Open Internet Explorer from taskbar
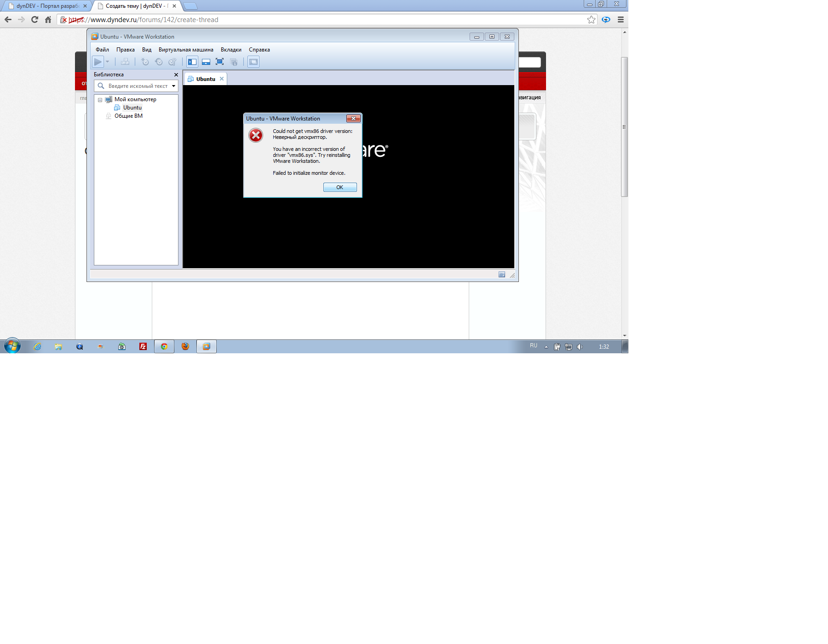 pos(37,346)
